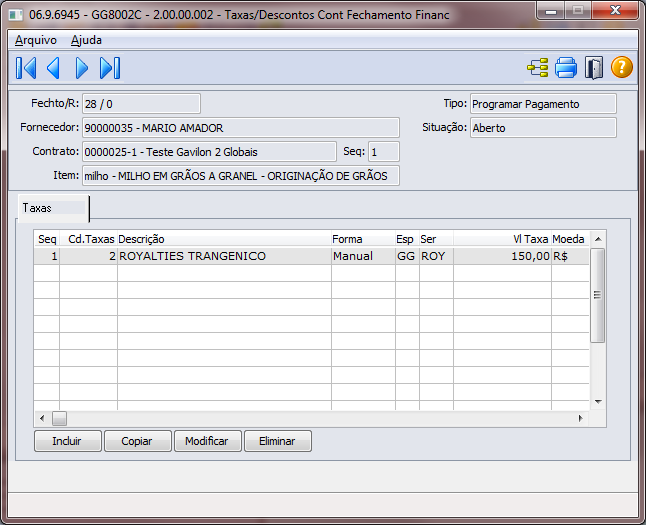The width and height of the screenshot is (646, 525).
Task: Click the Esp column header
Action: click(x=407, y=239)
